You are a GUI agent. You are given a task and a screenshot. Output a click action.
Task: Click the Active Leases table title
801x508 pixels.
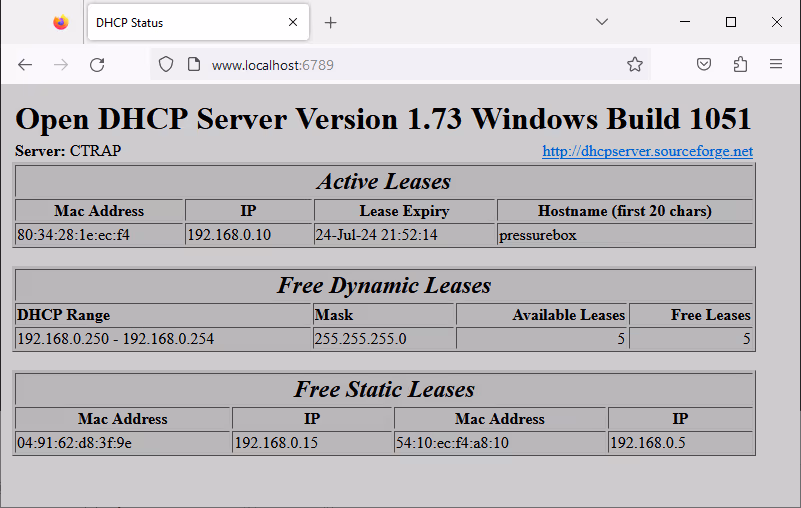384,181
